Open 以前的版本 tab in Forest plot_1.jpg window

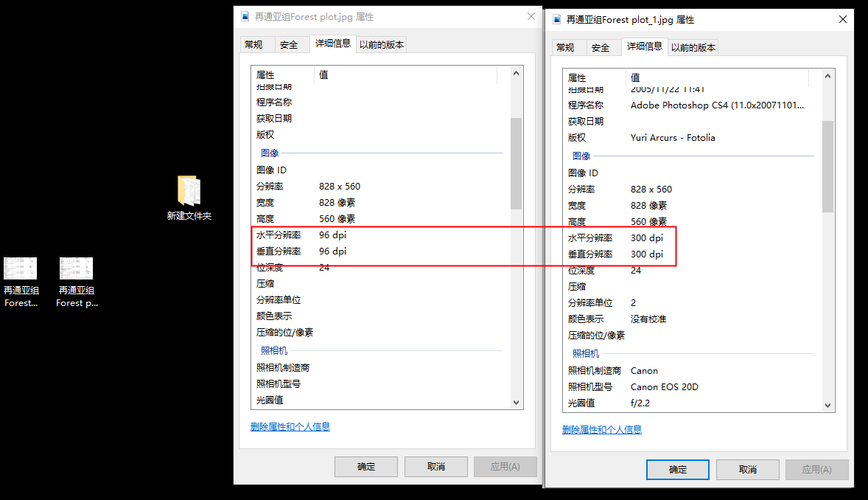click(693, 48)
